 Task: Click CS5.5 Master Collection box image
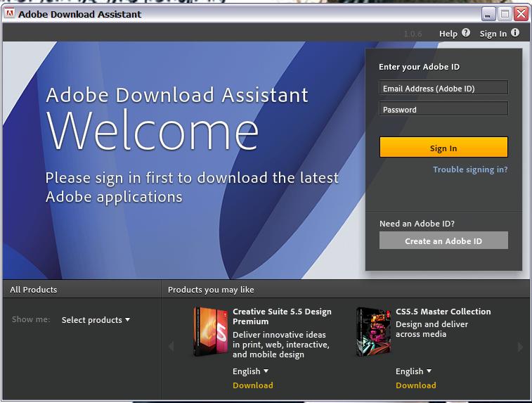click(372, 332)
